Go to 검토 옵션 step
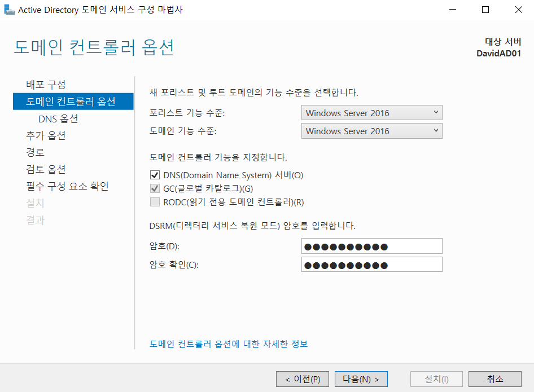 point(46,169)
